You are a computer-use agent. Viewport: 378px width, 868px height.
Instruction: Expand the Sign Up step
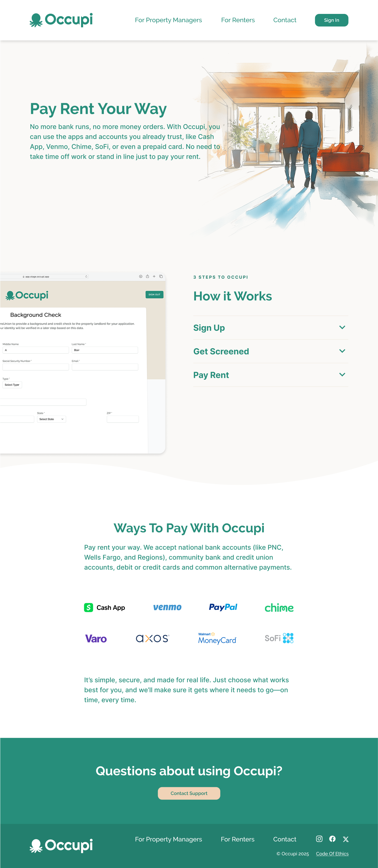tap(270, 327)
